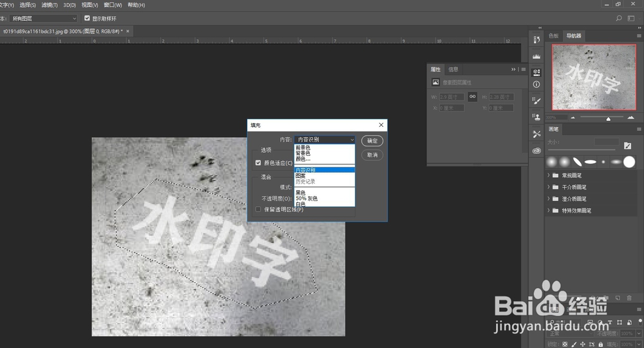Expand the Properties panel double-arrow
Viewport: 644px width, 348px height.
(x=513, y=70)
